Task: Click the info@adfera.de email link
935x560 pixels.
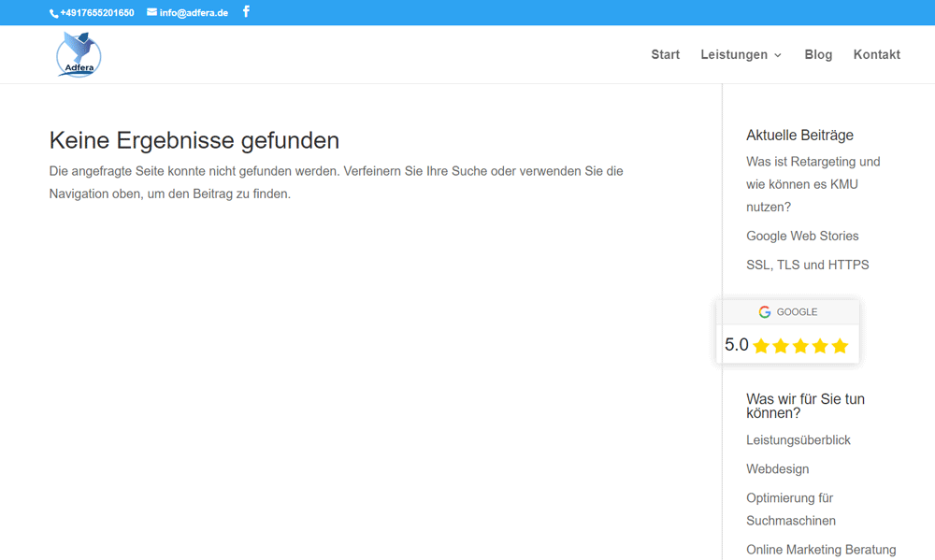Action: (194, 13)
